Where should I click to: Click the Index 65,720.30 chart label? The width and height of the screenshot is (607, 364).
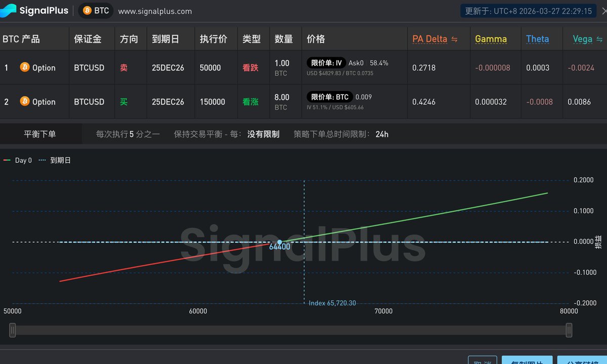[x=332, y=303]
